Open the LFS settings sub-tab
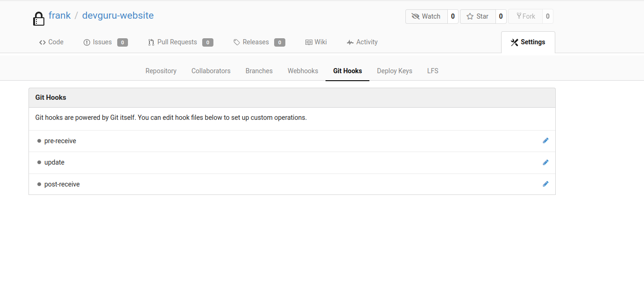The width and height of the screenshot is (644, 284). (432, 71)
